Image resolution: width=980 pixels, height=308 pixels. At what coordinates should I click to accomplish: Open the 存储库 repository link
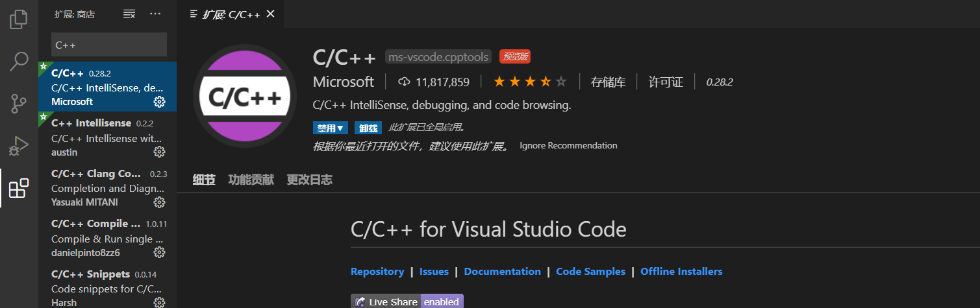click(608, 82)
